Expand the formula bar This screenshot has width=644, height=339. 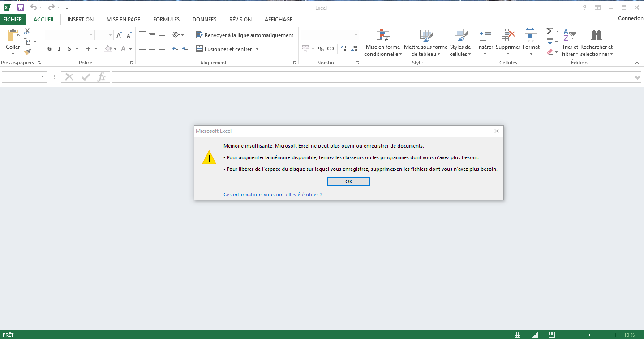click(638, 77)
